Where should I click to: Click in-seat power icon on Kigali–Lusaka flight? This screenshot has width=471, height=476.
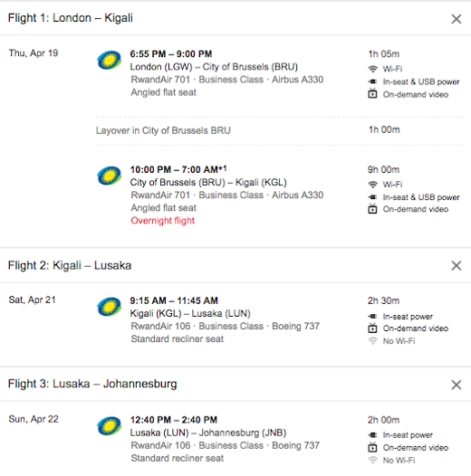372,317
